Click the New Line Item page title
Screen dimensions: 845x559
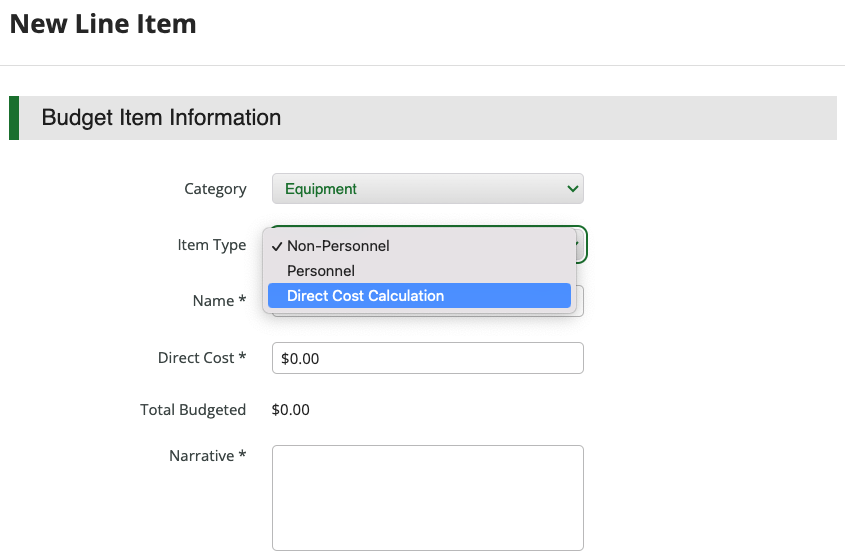coord(103,24)
